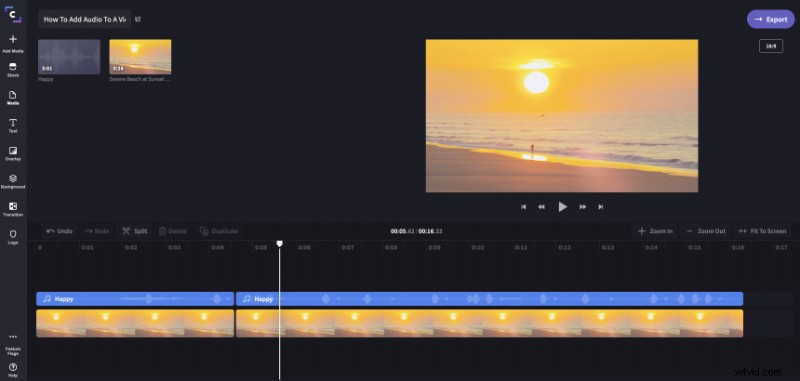This screenshot has width=800, height=381.
Task: Click the rewind playback button
Action: tap(541, 207)
